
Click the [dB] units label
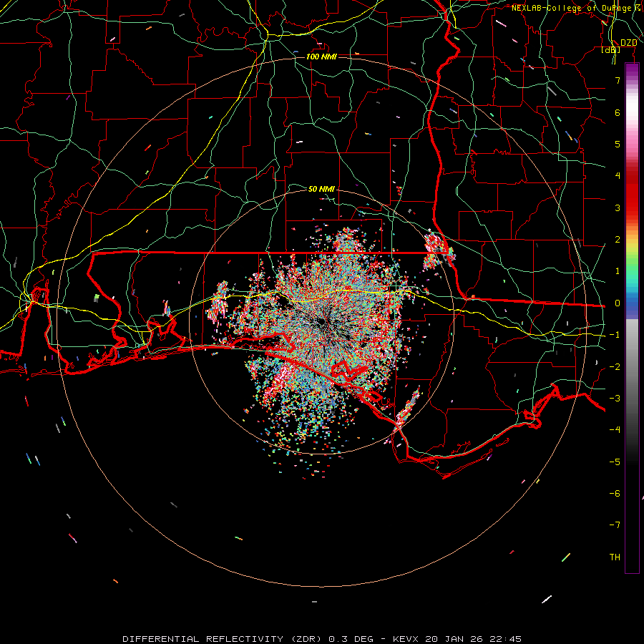611,50
